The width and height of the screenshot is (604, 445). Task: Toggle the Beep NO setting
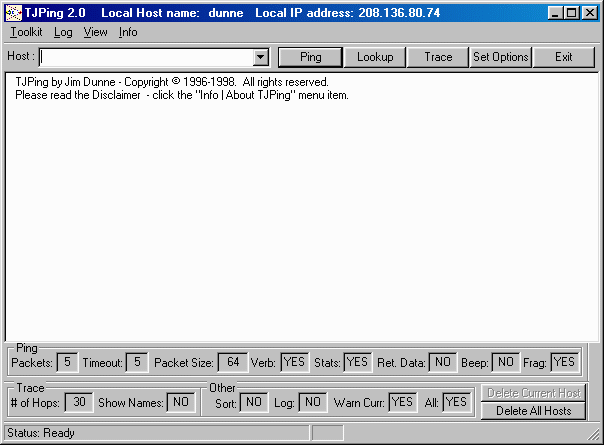click(506, 362)
